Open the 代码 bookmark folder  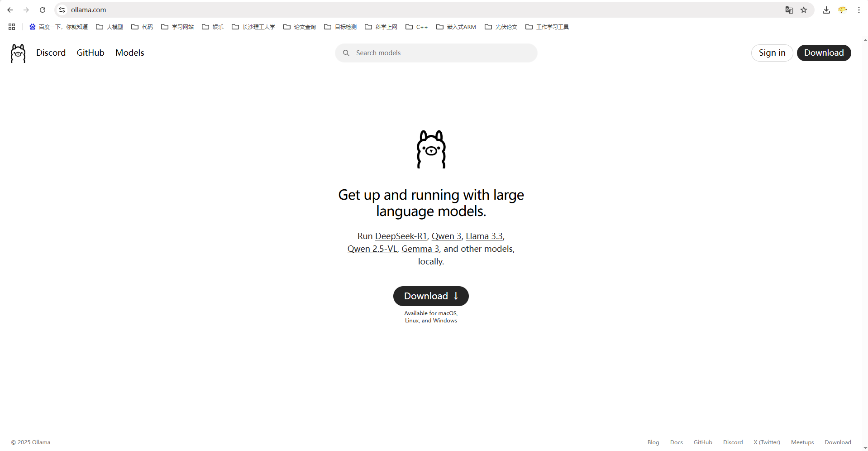pos(142,27)
